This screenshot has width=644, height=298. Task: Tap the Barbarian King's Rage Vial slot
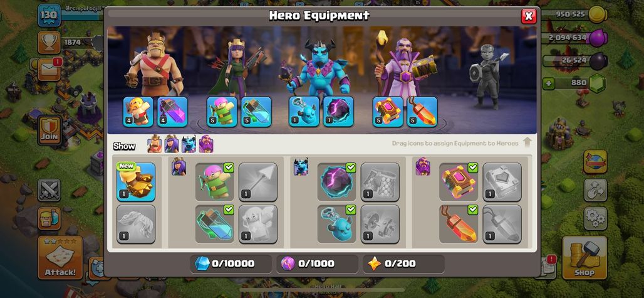pos(172,112)
